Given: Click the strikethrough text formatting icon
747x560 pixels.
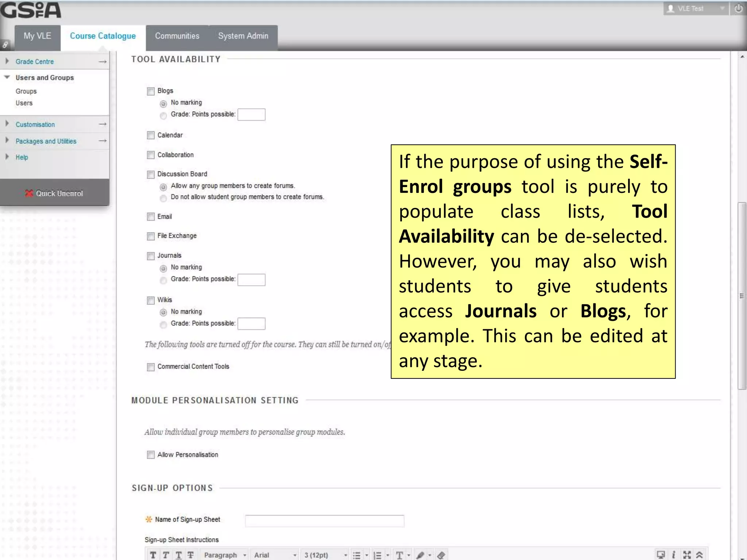Looking at the screenshot, I should click(x=190, y=555).
